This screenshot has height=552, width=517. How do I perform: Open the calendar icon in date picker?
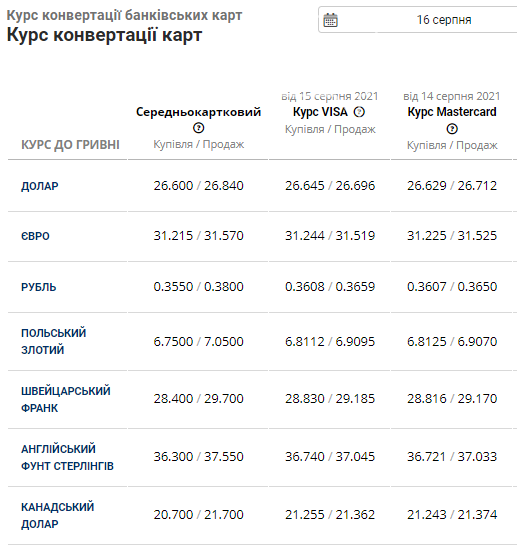click(330, 20)
